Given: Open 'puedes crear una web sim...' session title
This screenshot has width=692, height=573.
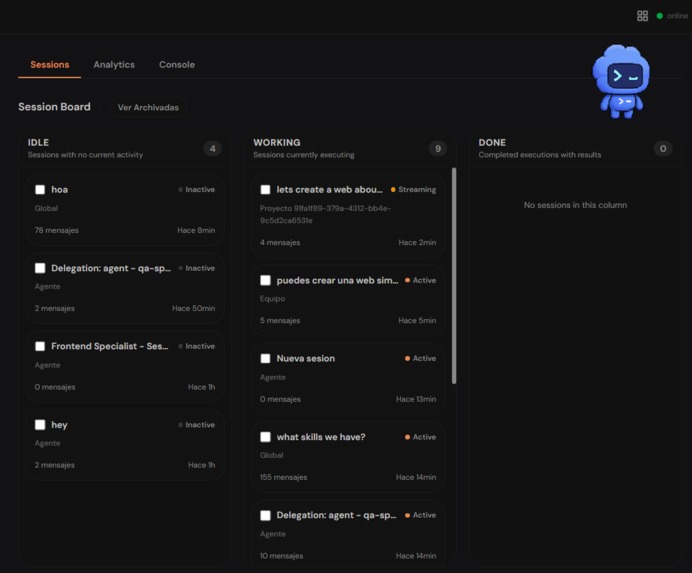Looking at the screenshot, I should pos(337,280).
